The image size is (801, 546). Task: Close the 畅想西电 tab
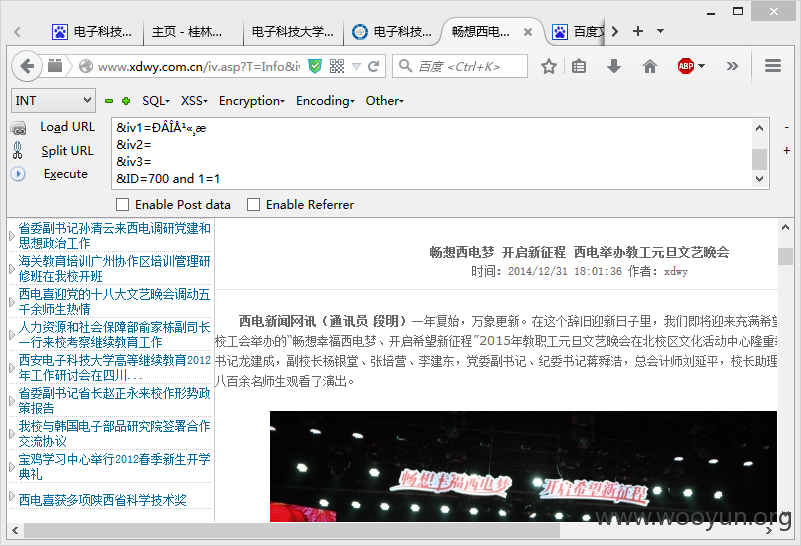[528, 32]
